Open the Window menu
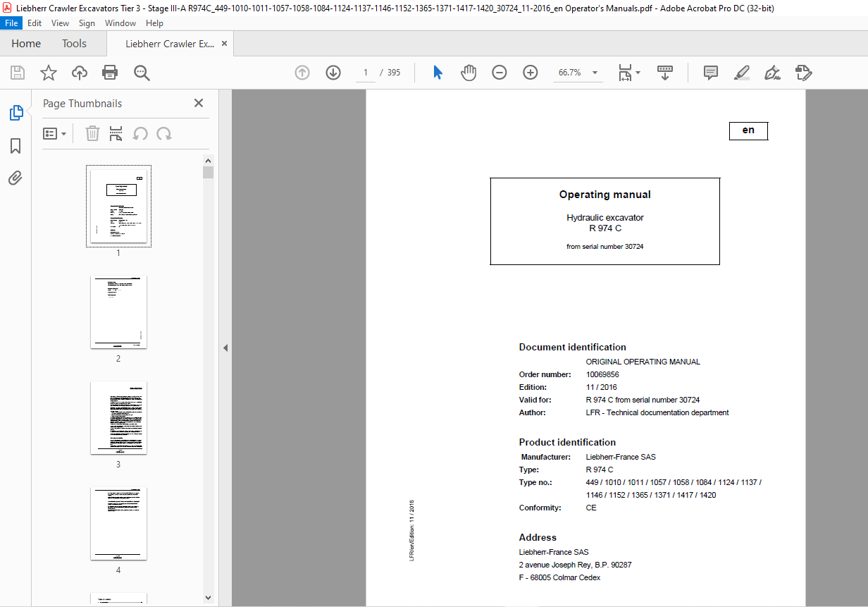Viewport: 868px width, 607px height. (x=120, y=23)
